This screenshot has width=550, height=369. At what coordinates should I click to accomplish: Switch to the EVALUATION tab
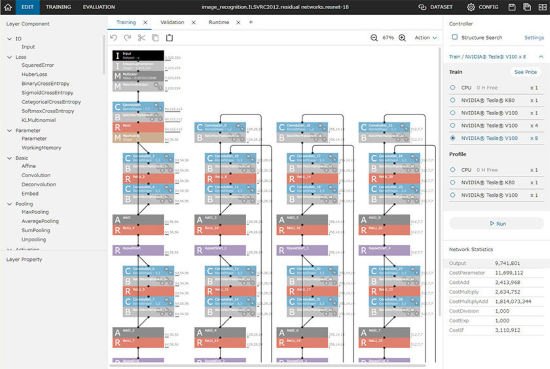[99, 7]
